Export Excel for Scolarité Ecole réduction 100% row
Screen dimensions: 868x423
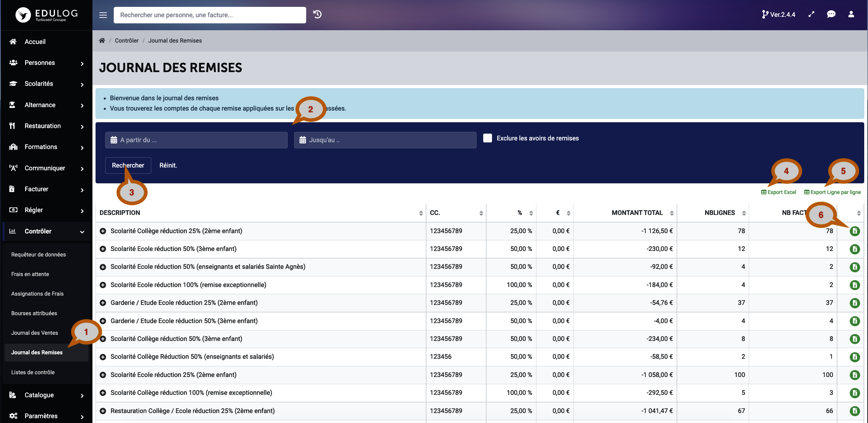[855, 285]
